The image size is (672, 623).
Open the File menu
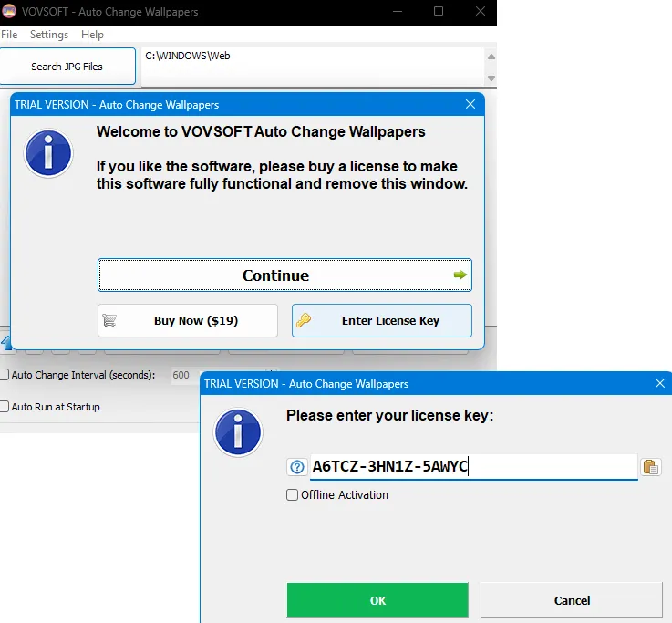coord(9,35)
